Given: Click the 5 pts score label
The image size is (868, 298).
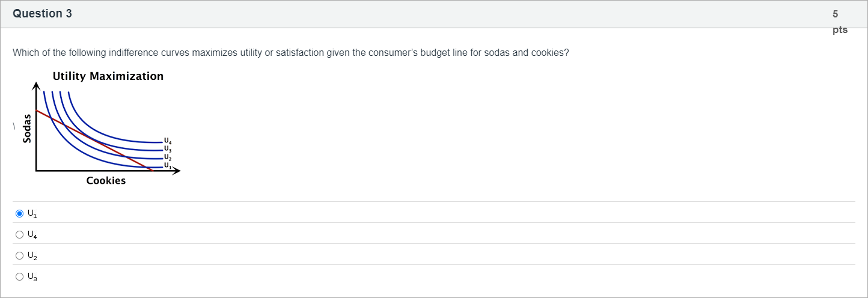Looking at the screenshot, I should click(839, 21).
